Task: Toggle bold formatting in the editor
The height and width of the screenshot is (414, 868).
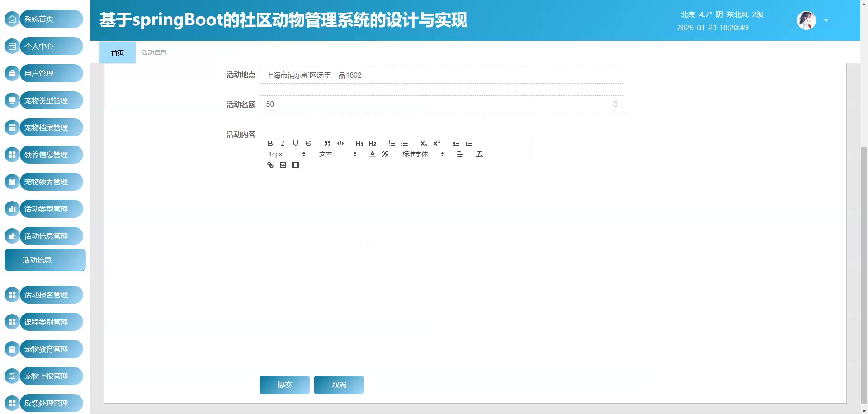Action: [270, 143]
